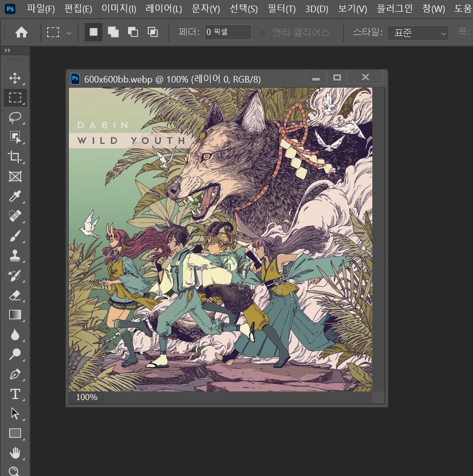The height and width of the screenshot is (476, 473).
Task: Choose Subtract from selection mode
Action: tap(133, 32)
